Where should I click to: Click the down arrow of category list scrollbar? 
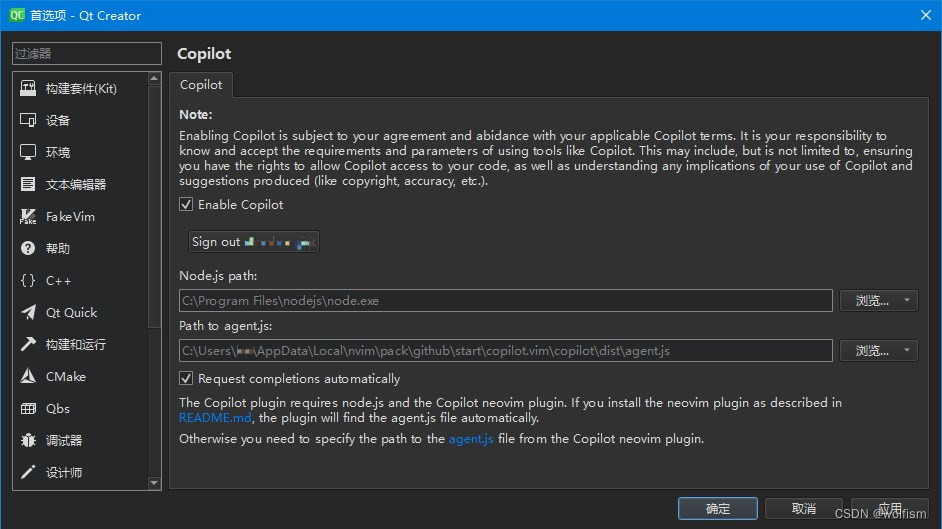(154, 483)
